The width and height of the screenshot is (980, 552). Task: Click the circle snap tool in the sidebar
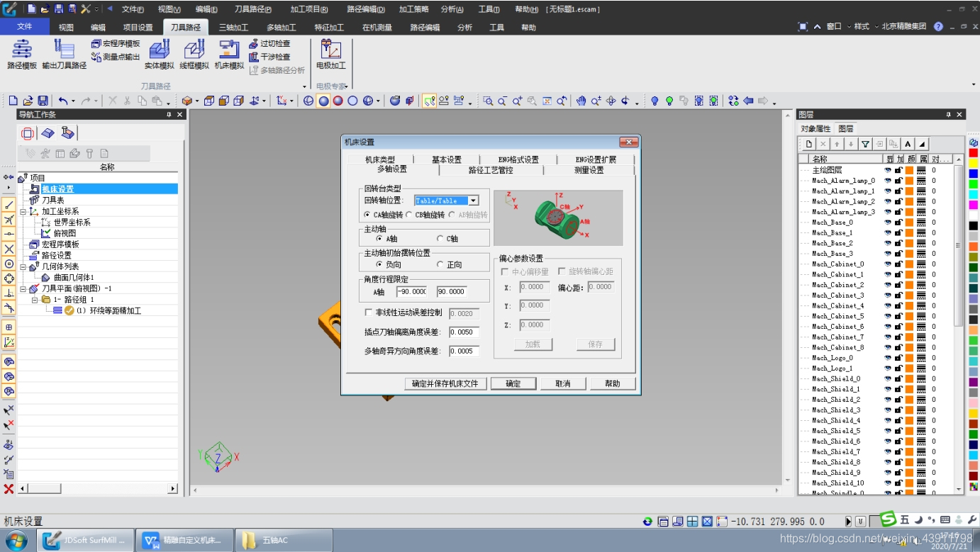9,264
